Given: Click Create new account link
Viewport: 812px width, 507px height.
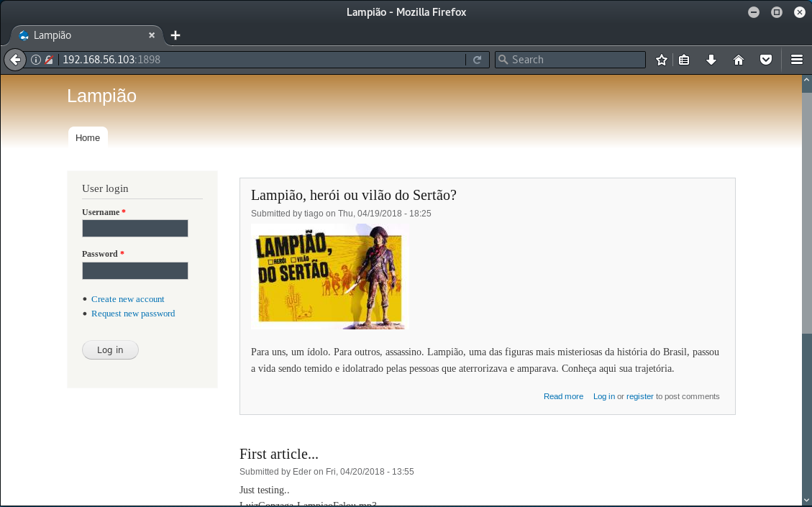Looking at the screenshot, I should tap(128, 299).
